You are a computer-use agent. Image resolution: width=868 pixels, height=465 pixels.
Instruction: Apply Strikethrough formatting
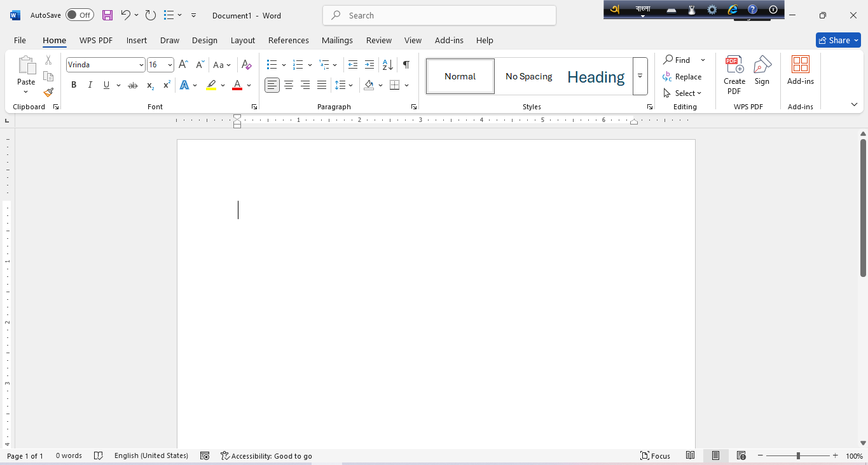(132, 85)
